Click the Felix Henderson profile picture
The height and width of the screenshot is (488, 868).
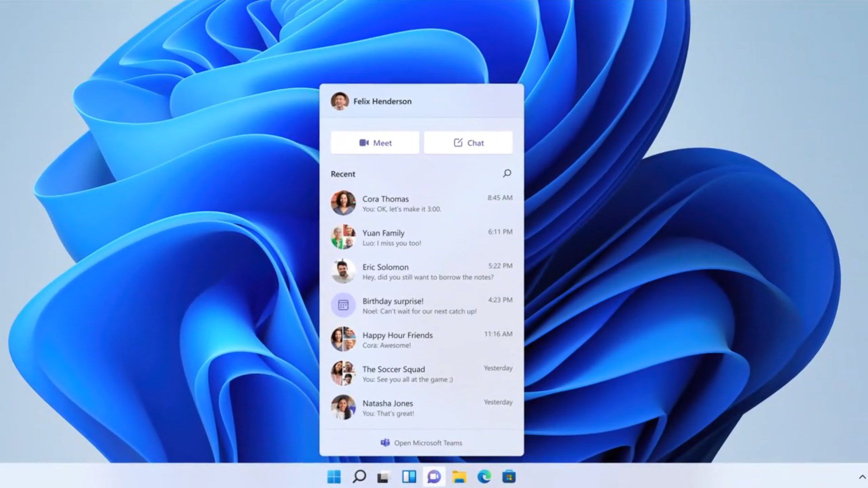pyautogui.click(x=339, y=101)
